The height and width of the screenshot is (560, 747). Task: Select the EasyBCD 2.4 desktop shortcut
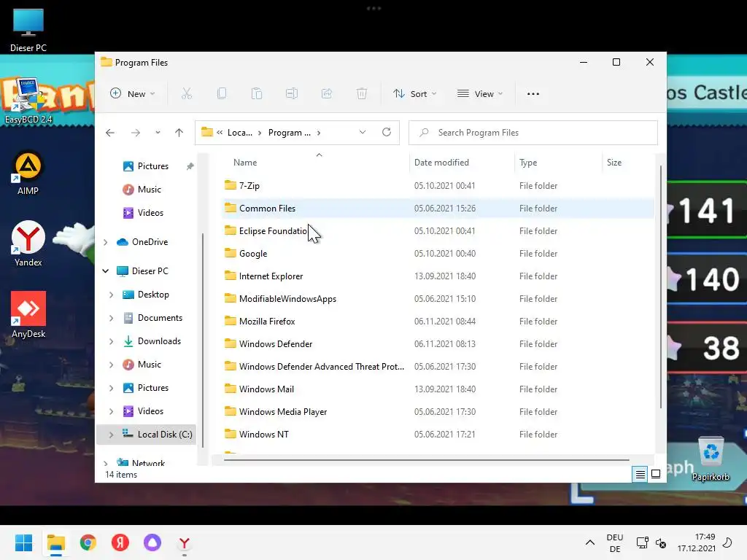click(28, 101)
